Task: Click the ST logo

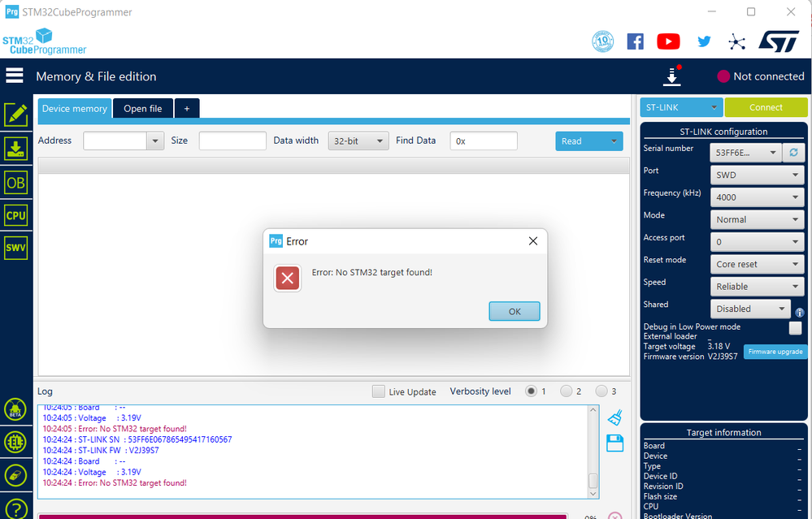Action: coord(779,41)
